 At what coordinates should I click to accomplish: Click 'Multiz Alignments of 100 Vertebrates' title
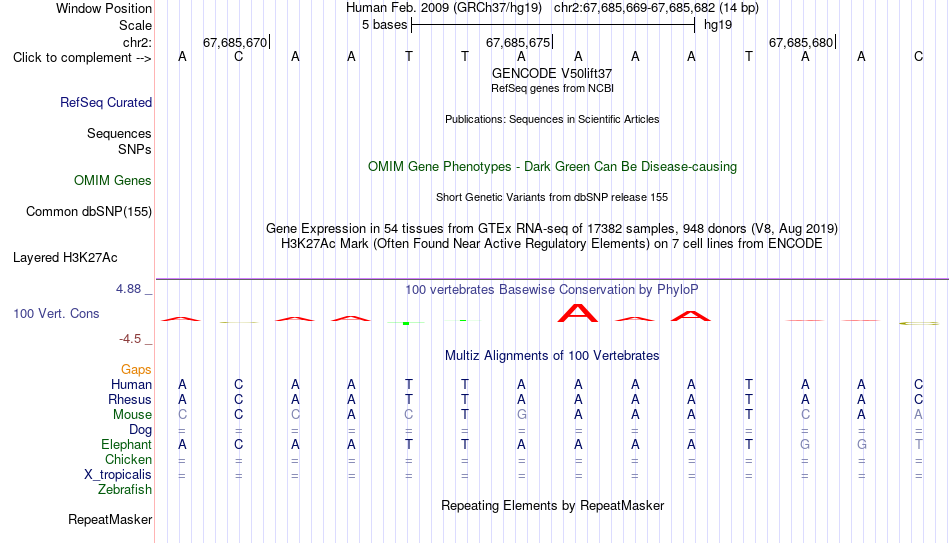552,356
